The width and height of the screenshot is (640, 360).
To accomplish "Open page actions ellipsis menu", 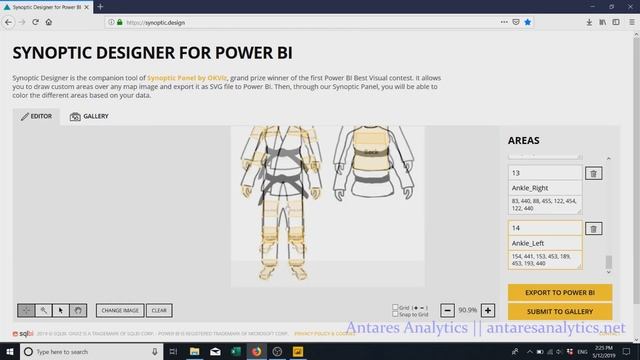I will point(504,22).
